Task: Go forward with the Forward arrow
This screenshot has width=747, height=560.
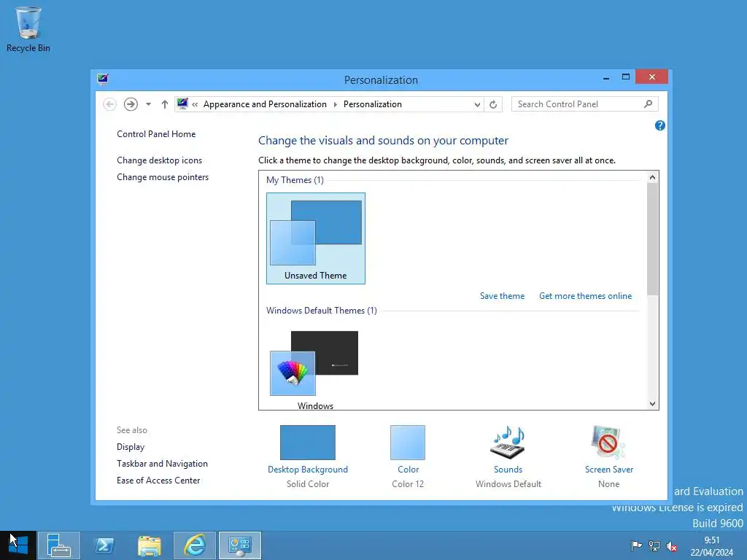Action: pos(131,104)
